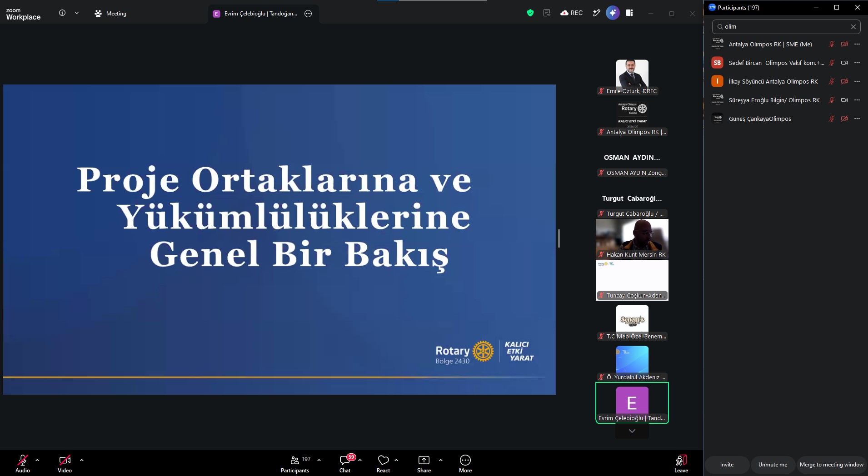
Task: Click the camera icon on Süreyya Eroğlu Bilgin row
Action: click(x=844, y=100)
